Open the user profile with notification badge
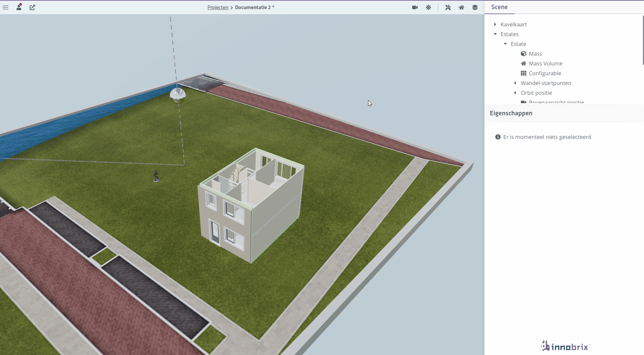The image size is (644, 355). pyautogui.click(x=19, y=7)
